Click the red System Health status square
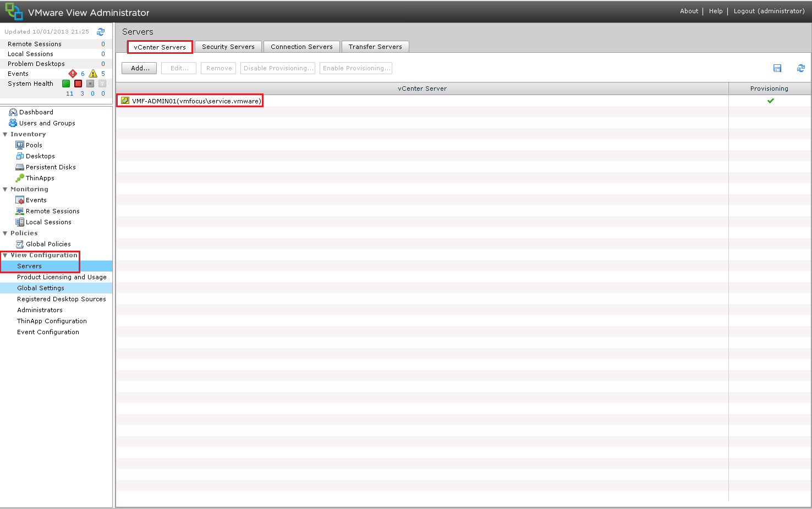 pyautogui.click(x=78, y=84)
